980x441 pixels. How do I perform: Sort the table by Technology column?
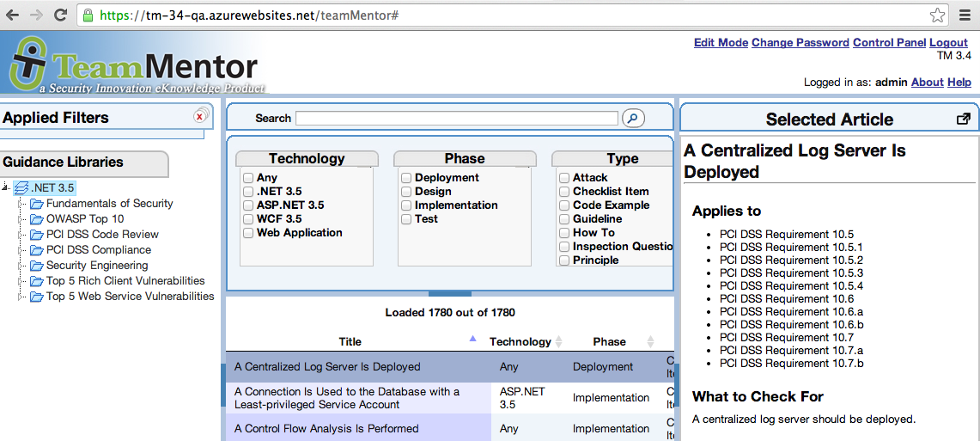pos(520,341)
